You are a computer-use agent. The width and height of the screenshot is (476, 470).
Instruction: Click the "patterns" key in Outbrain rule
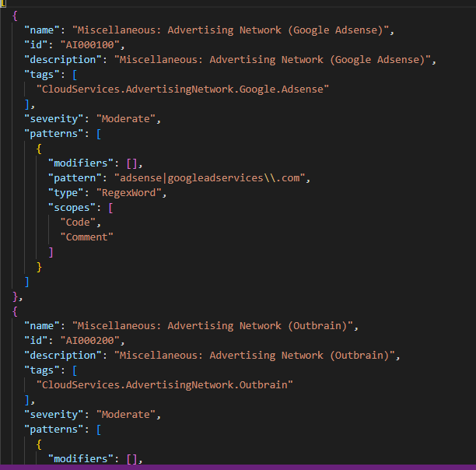tap(54, 430)
